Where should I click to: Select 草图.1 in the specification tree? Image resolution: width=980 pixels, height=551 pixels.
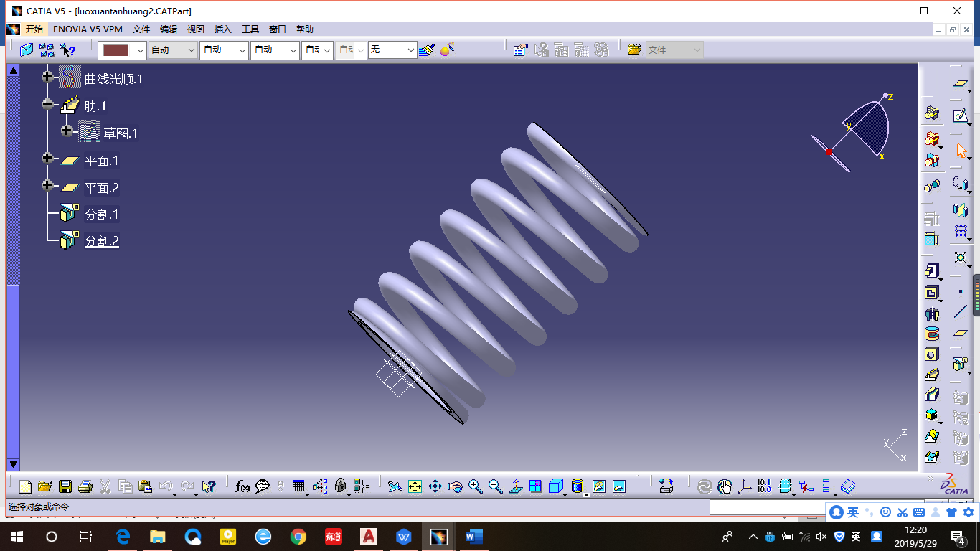pyautogui.click(x=121, y=133)
